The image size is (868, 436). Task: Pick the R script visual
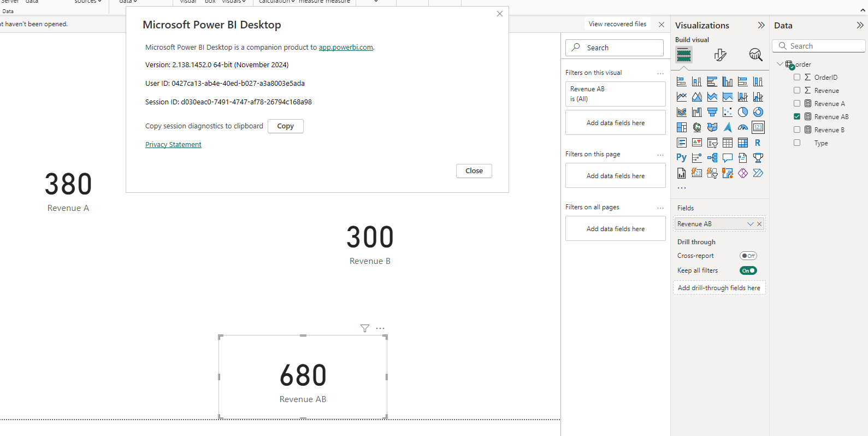point(758,143)
